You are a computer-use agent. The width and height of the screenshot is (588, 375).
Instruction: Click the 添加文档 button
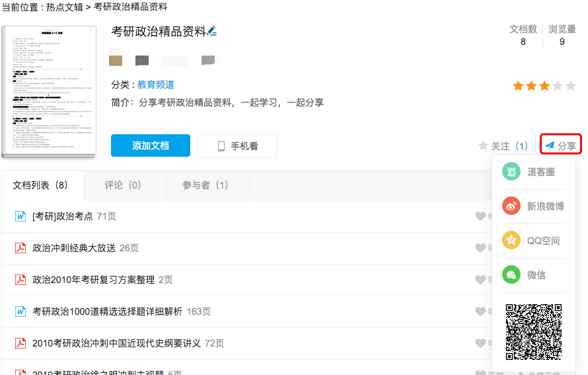[x=151, y=146]
